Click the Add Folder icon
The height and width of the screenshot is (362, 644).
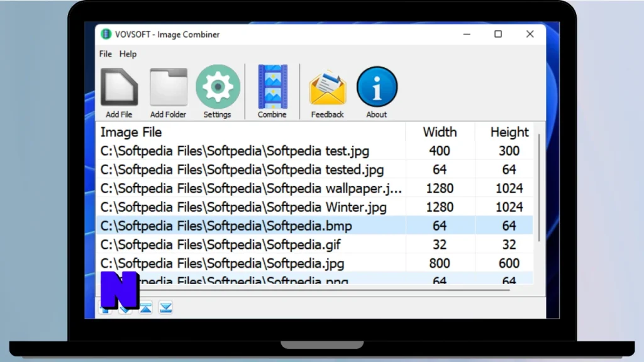point(169,87)
